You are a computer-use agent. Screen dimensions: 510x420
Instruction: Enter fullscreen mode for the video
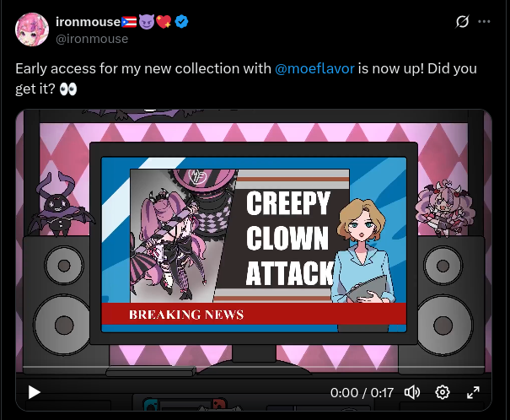coord(473,392)
